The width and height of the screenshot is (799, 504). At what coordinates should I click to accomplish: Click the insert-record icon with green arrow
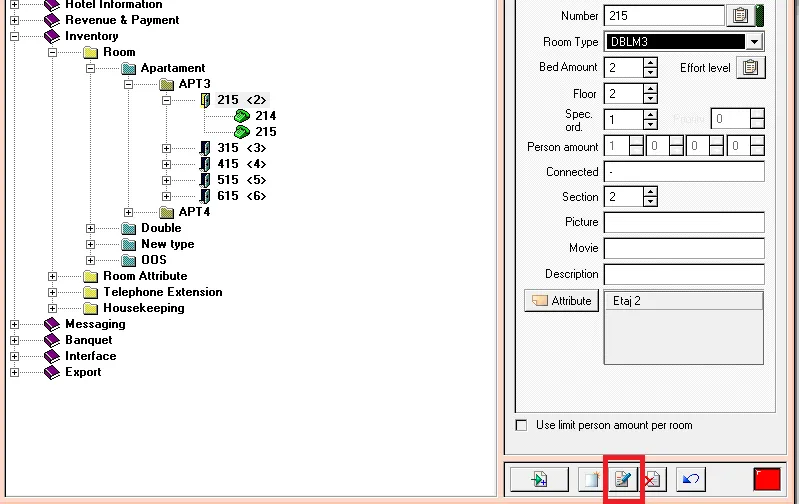point(539,479)
